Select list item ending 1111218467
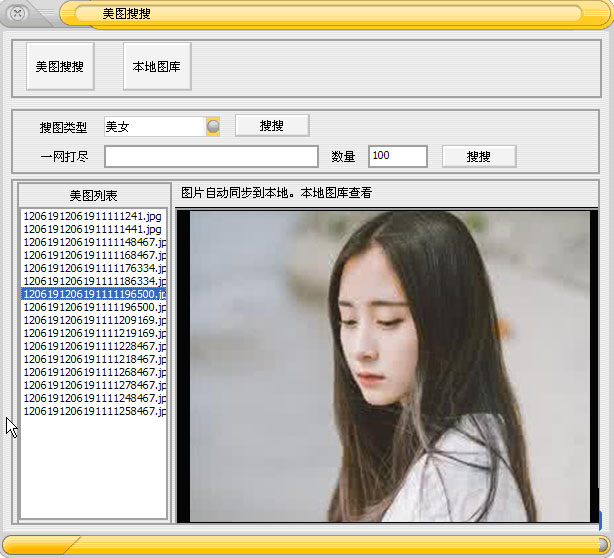The width and height of the screenshot is (614, 558). [x=94, y=359]
